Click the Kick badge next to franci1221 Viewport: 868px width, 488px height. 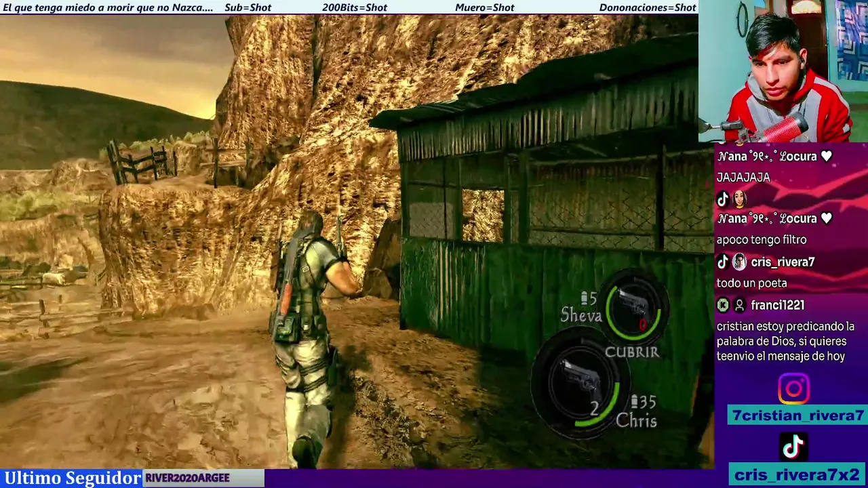(723, 305)
